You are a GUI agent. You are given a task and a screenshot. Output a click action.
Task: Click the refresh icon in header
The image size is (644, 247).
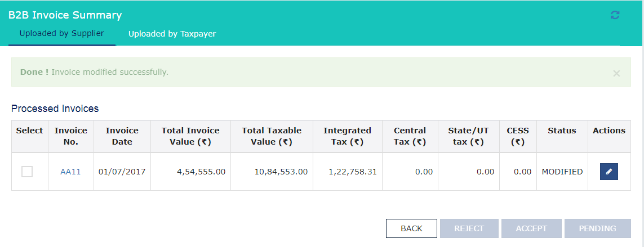tap(615, 15)
